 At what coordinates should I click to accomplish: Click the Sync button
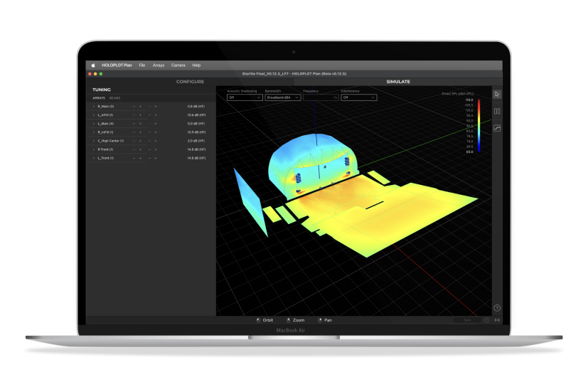[467, 320]
